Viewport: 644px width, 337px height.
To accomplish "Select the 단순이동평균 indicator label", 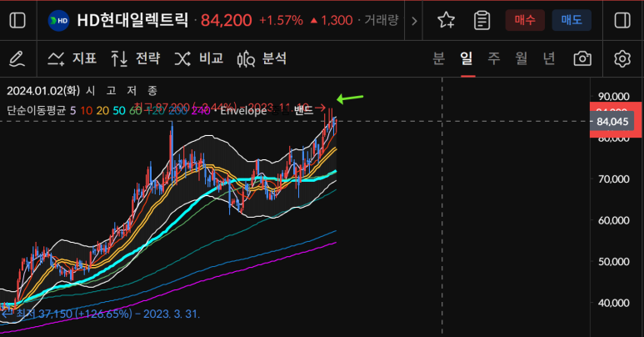I will point(36,110).
